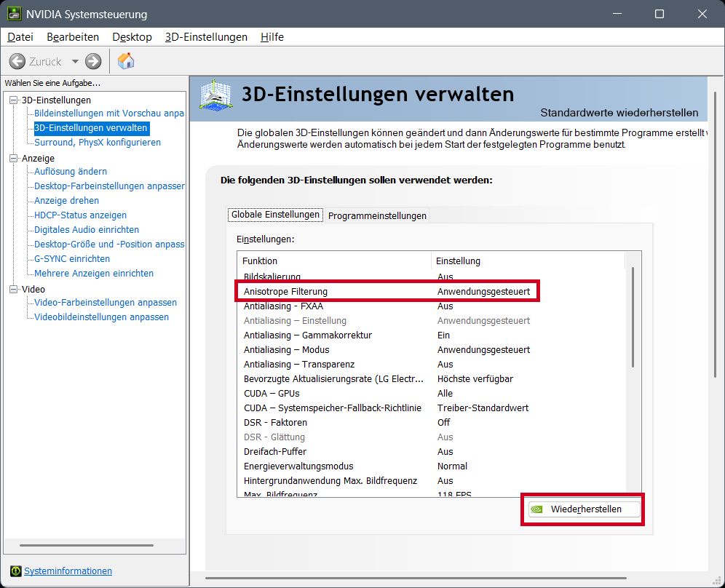This screenshot has width=725, height=588.
Task: Click the main panel horizontal scrollbar
Action: (416, 578)
